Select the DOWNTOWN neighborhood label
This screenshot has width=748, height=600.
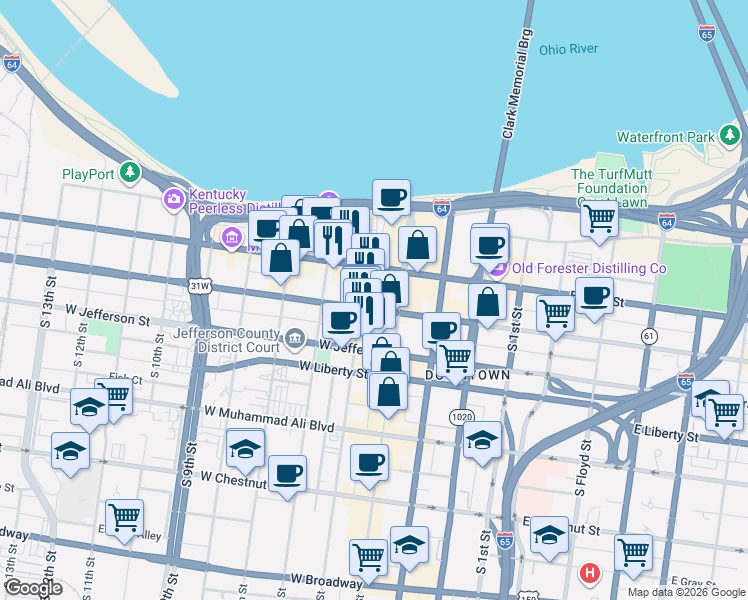[468, 375]
